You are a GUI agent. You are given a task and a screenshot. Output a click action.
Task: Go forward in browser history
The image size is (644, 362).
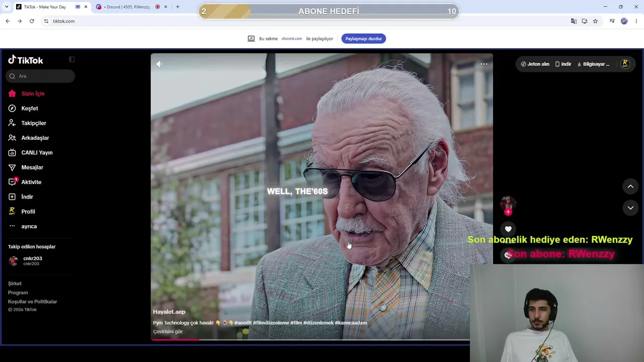(x=20, y=21)
